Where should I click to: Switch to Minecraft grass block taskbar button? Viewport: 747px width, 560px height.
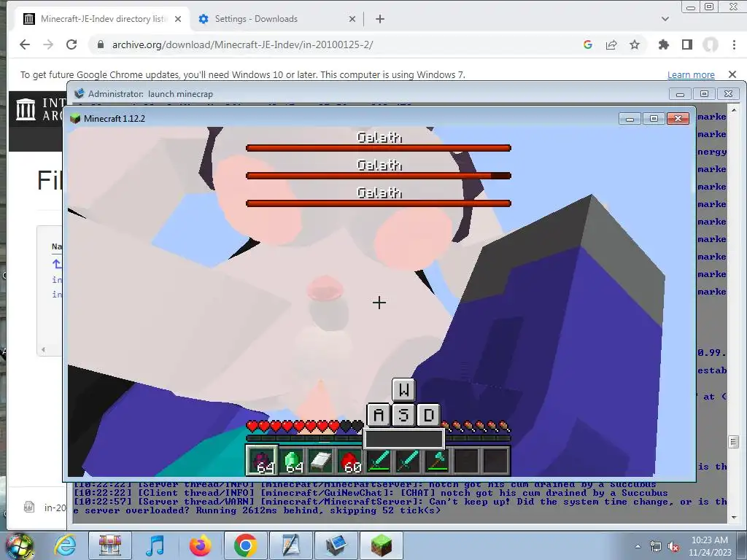tap(381, 545)
